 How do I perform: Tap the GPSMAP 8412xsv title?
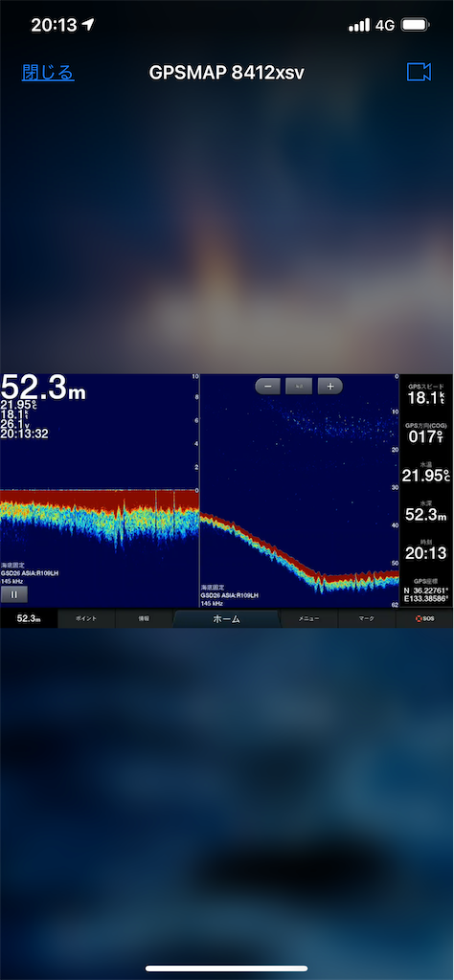[226, 73]
